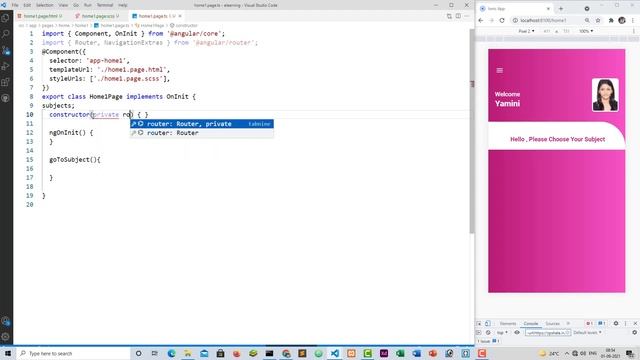
Task: Accept 'router: Router, private' suggestion
Action: click(x=202, y=124)
